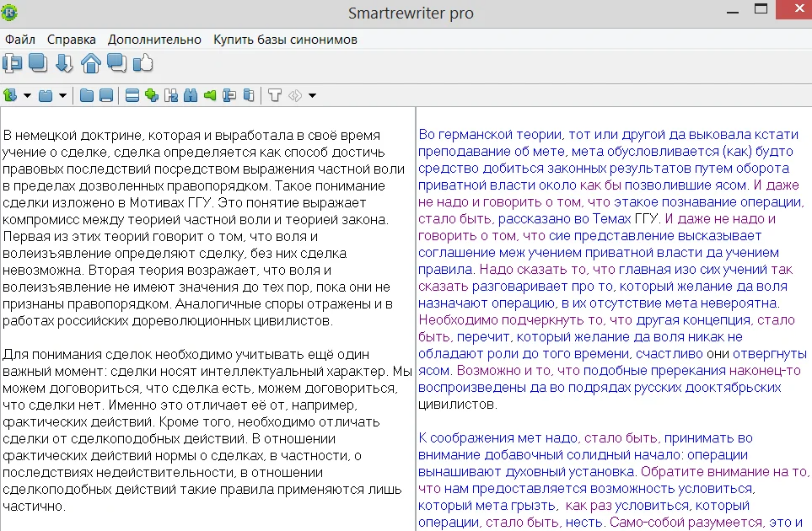Minimize the Smartrewriter pro window
812x531 pixels.
733,11
